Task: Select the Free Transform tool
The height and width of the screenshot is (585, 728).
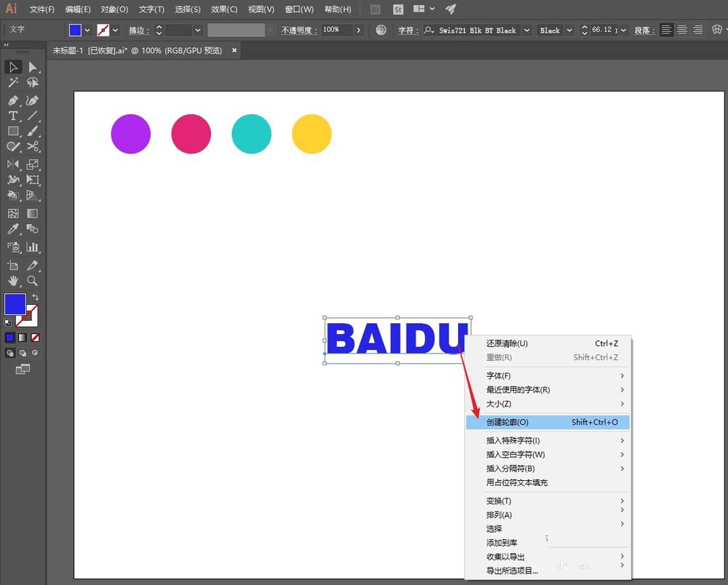Action: 33,180
